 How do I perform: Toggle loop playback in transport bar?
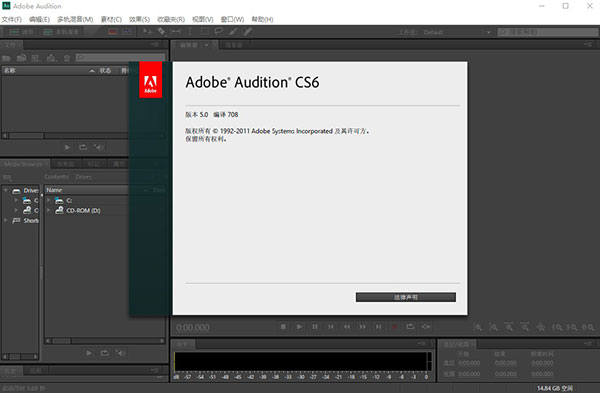tap(410, 327)
